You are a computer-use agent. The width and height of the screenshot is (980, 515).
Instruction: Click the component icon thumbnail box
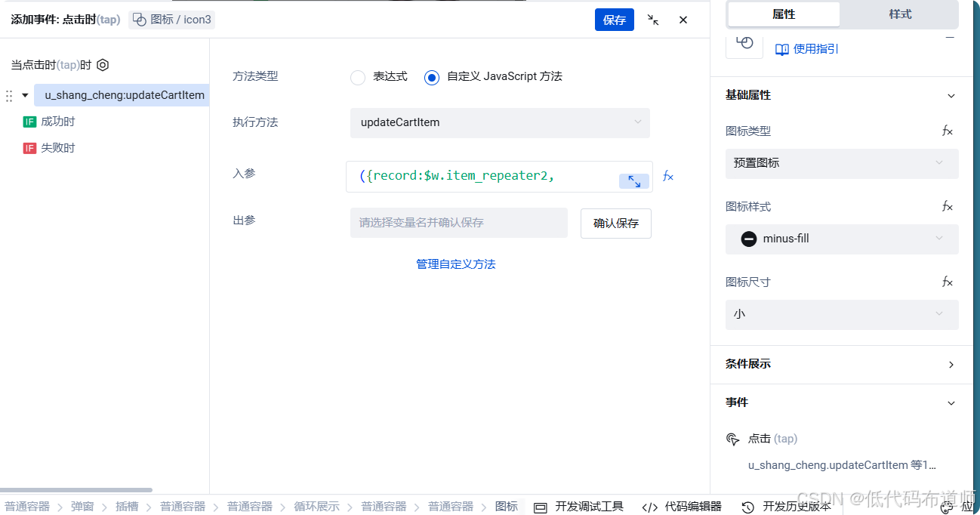(744, 44)
